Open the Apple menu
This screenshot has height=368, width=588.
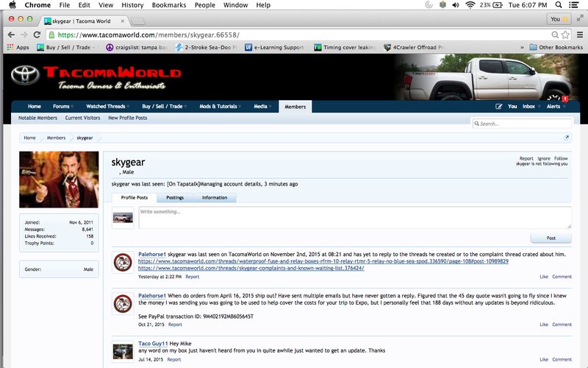point(12,5)
